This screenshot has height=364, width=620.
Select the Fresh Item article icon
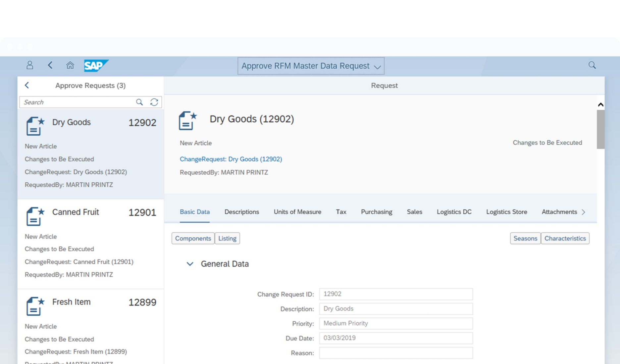[x=34, y=306]
